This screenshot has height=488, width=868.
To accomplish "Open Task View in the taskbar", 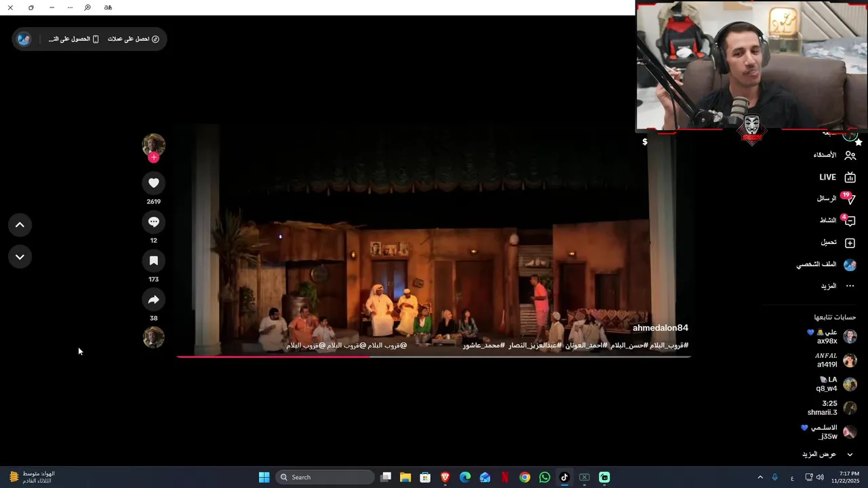I will (386, 477).
